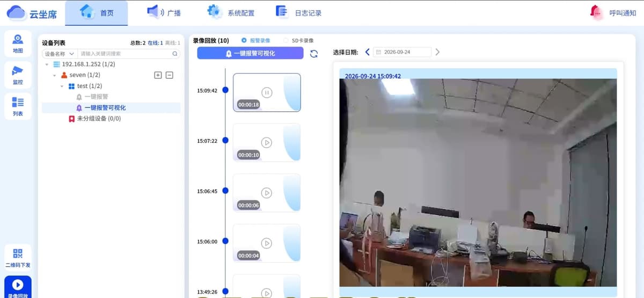Image resolution: width=644 pixels, height=298 pixels.
Task: Click the 13:49:26 timeline dot
Action: (225, 292)
